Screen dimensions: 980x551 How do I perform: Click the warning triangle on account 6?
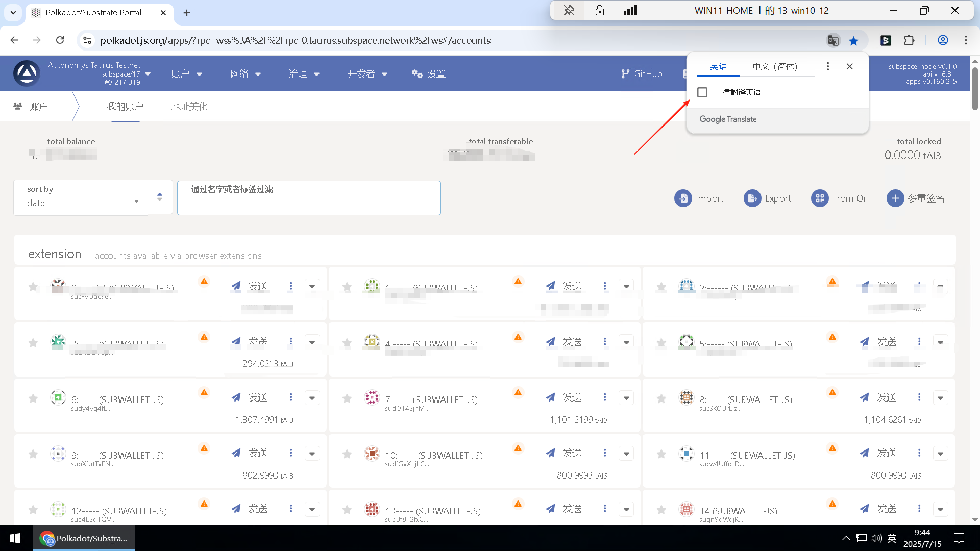204,392
